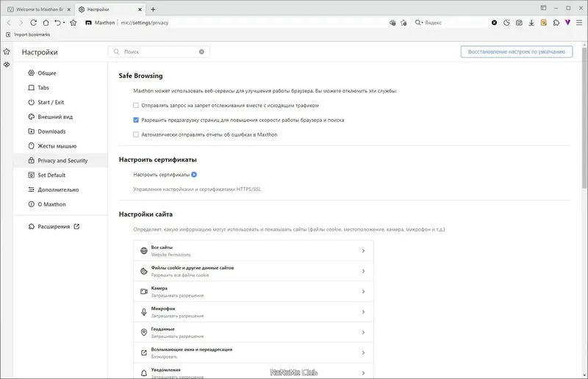588x379 pixels.
Task: Open the downloads arrow icon in toolbar
Action: [x=531, y=23]
